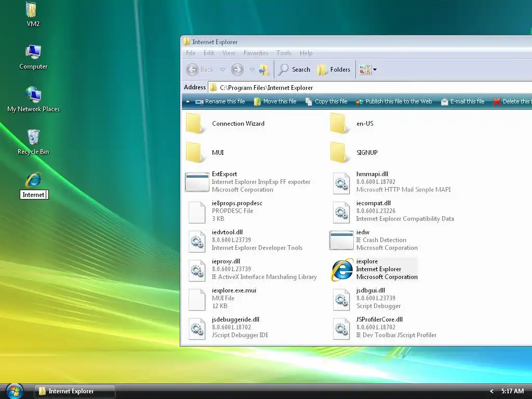Toggle the Folders pane button
Viewport: 532px width, 399px height.
[333, 70]
